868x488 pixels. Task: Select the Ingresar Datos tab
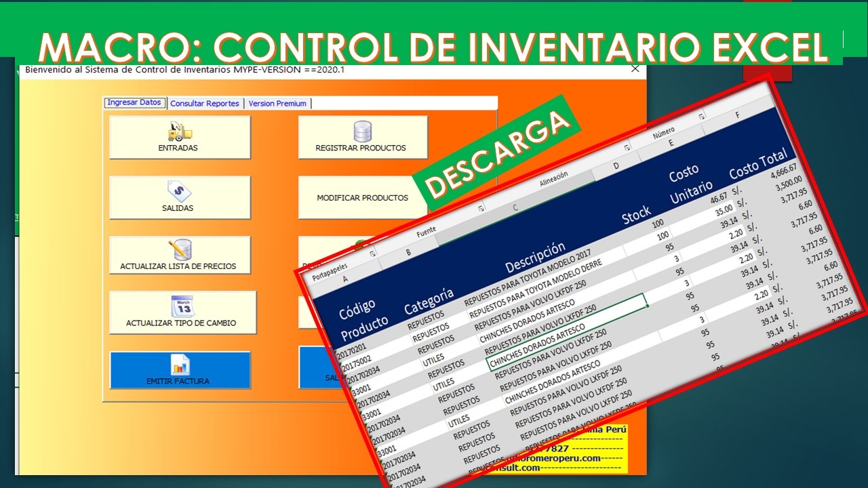pyautogui.click(x=134, y=103)
